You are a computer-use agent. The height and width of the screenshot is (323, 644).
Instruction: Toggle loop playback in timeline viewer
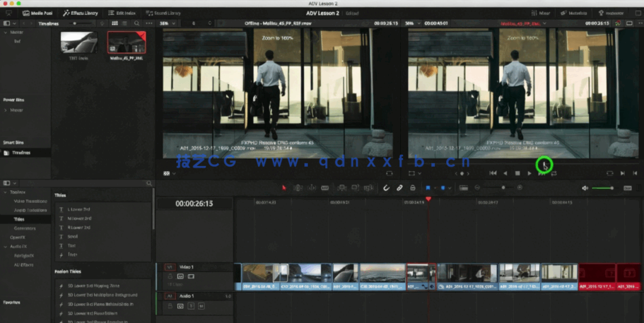coord(554,173)
